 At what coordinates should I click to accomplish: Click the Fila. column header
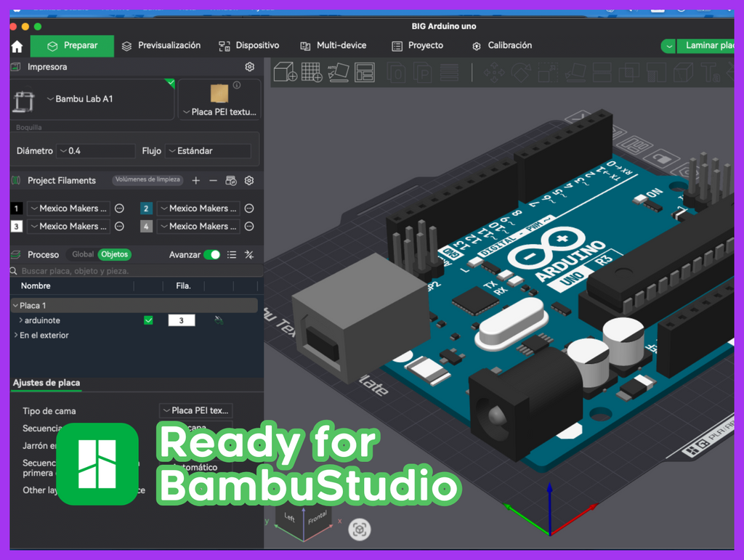[183, 286]
